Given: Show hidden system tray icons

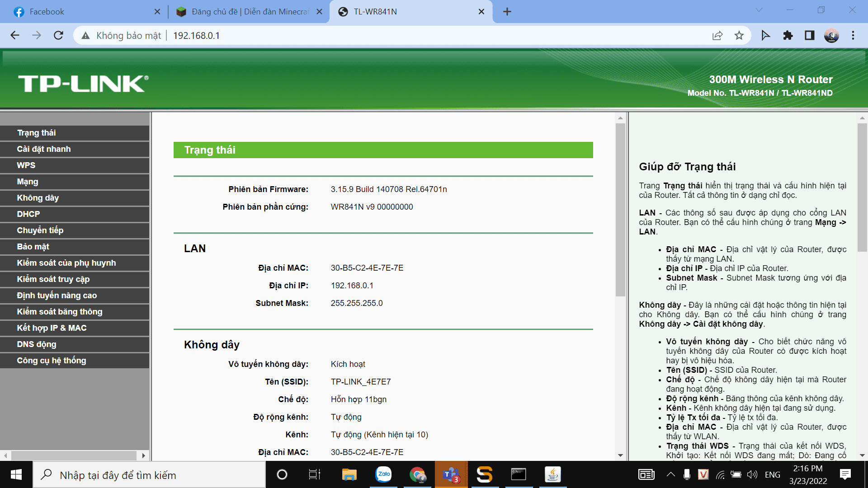Looking at the screenshot, I should (x=671, y=474).
